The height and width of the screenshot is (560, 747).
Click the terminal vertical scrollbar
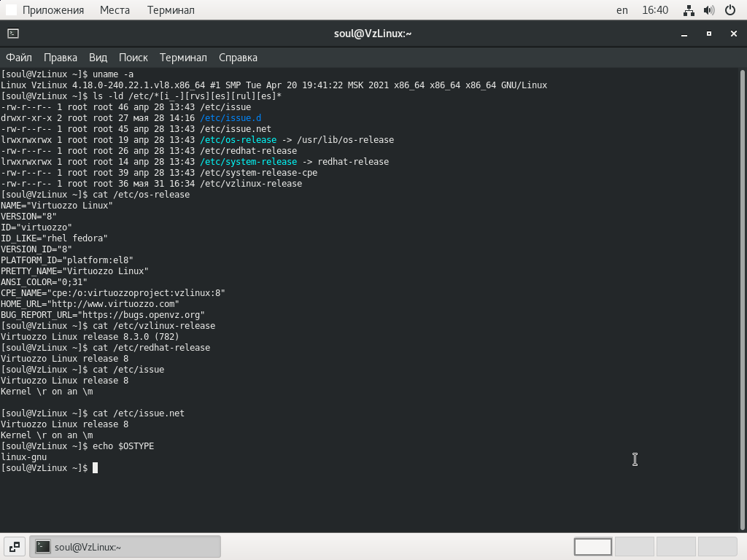pyautogui.click(x=742, y=300)
